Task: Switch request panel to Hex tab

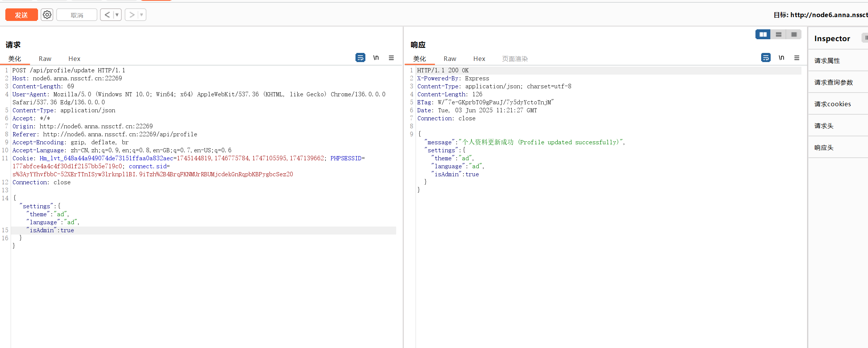Action: point(74,59)
